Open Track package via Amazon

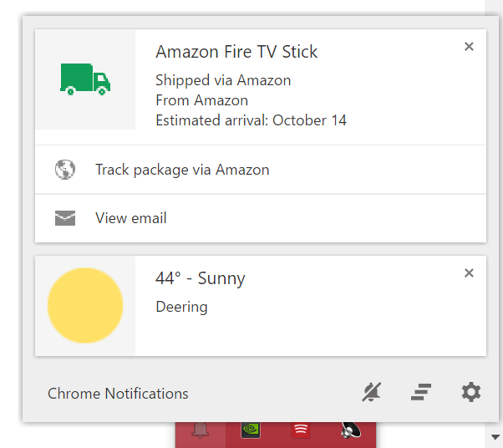[x=182, y=170]
